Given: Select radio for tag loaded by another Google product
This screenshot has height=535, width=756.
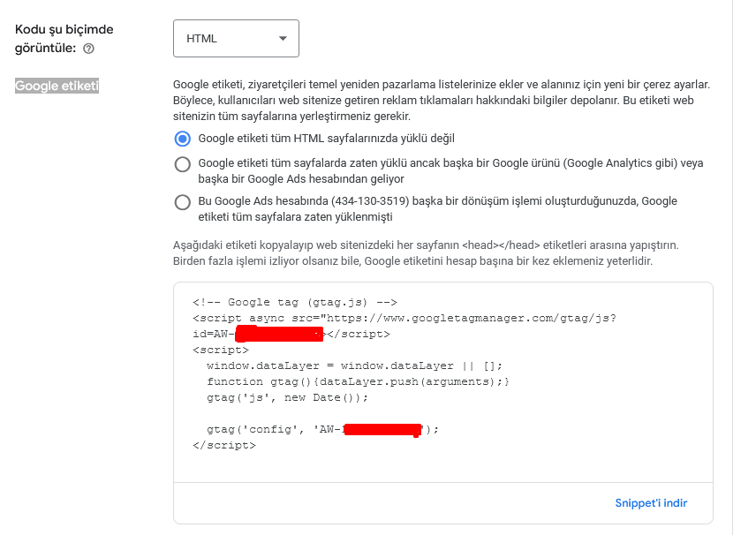Looking at the screenshot, I should point(182,164).
